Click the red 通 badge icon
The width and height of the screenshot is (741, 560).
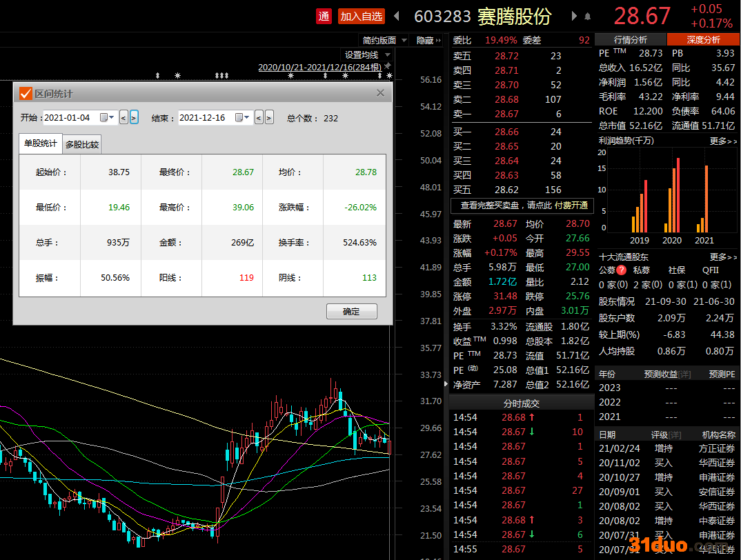point(324,16)
